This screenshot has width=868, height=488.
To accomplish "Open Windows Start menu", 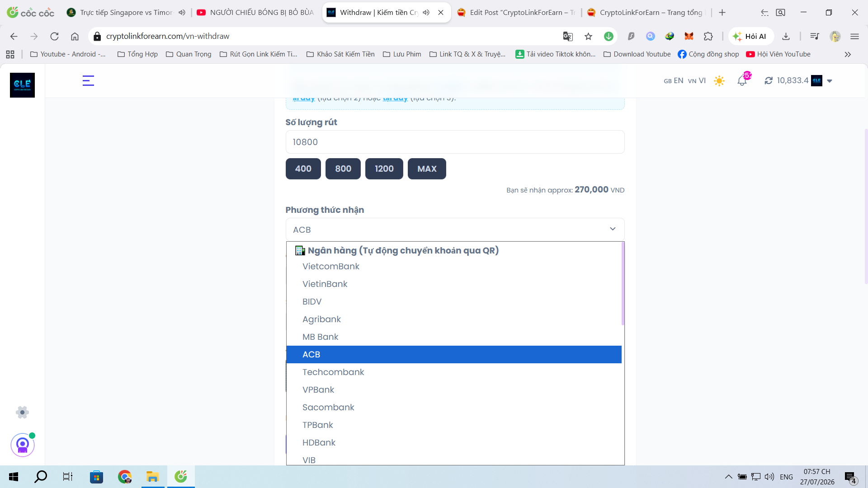I will coord(14,477).
